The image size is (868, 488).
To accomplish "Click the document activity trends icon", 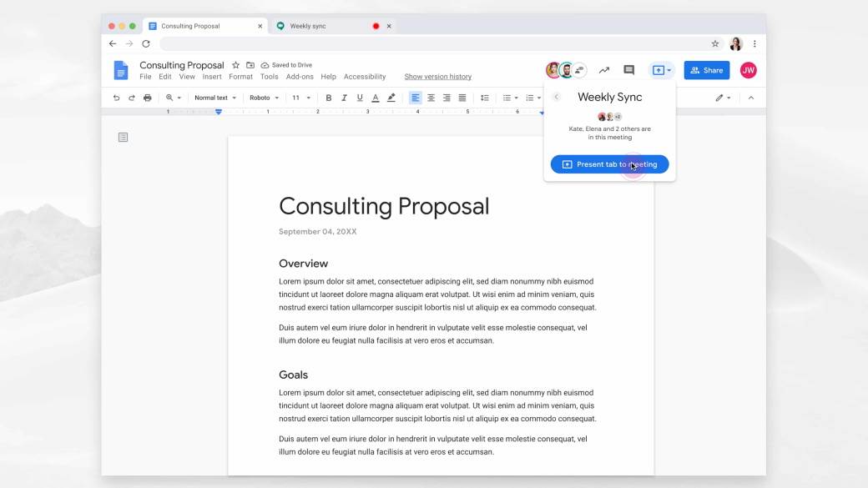I will click(604, 70).
